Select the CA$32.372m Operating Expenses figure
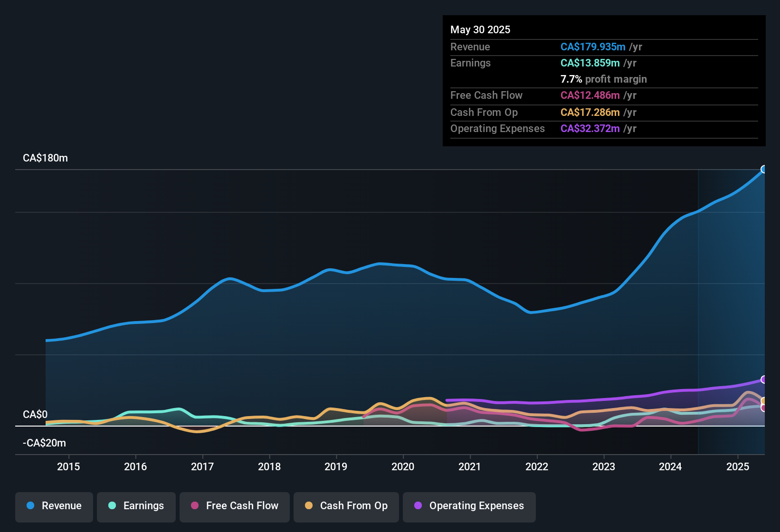 [x=590, y=128]
